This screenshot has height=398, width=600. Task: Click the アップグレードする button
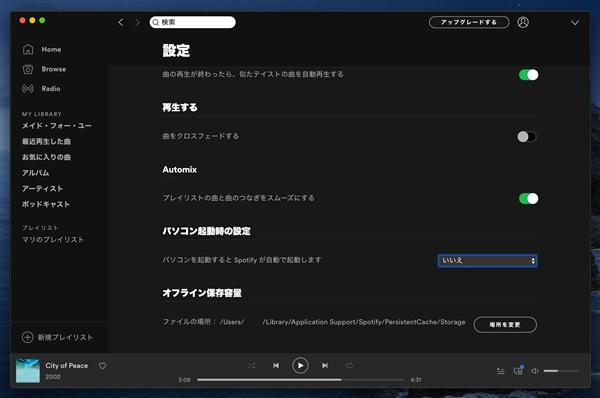pyautogui.click(x=469, y=22)
